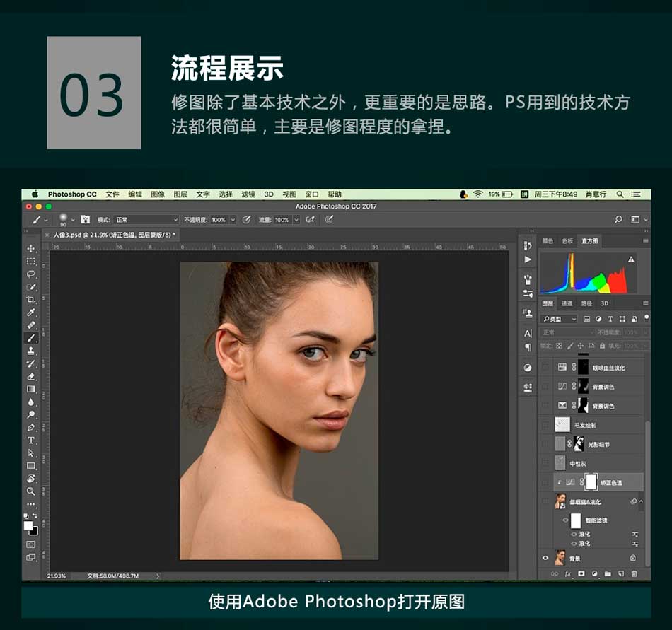
Task: Select the Move tool
Action: pos(31,249)
